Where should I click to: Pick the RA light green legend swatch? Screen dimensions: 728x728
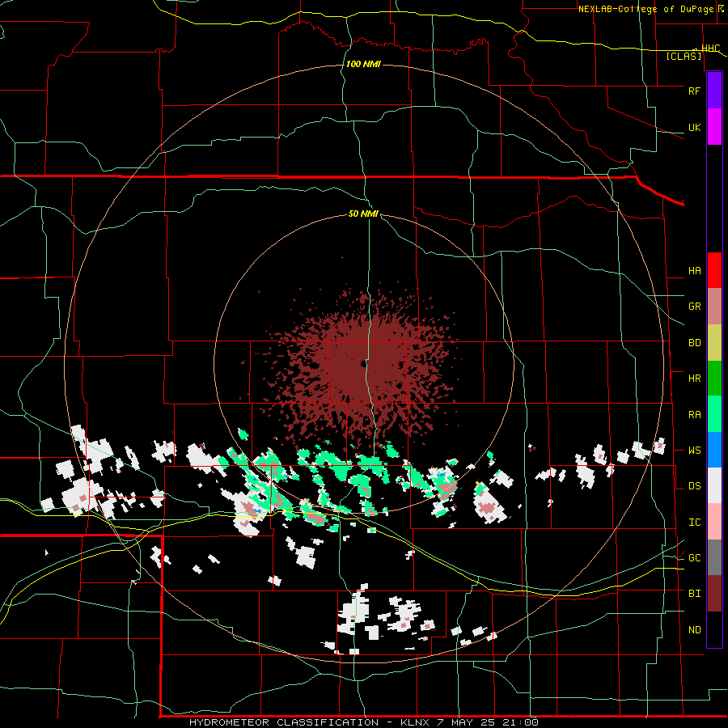714,414
